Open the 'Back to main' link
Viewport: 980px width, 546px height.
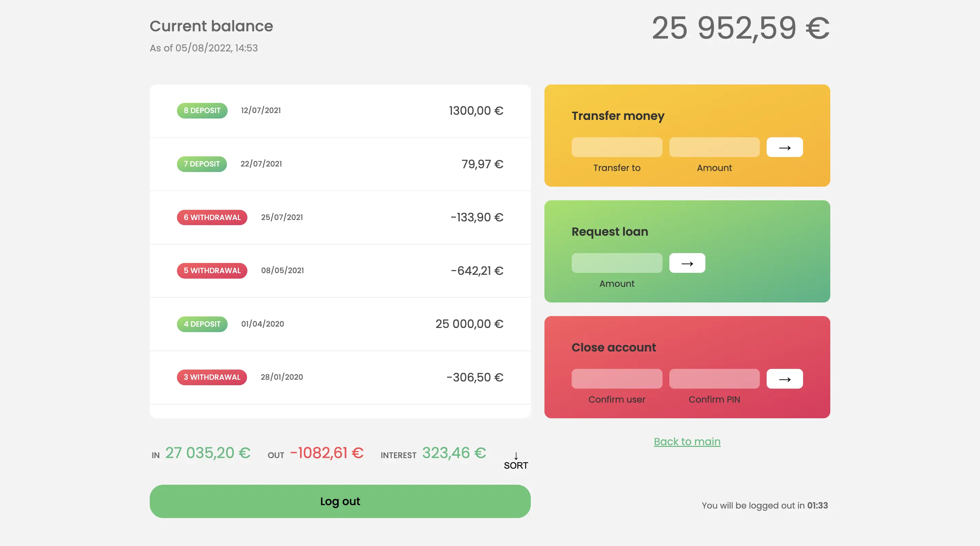pyautogui.click(x=687, y=441)
